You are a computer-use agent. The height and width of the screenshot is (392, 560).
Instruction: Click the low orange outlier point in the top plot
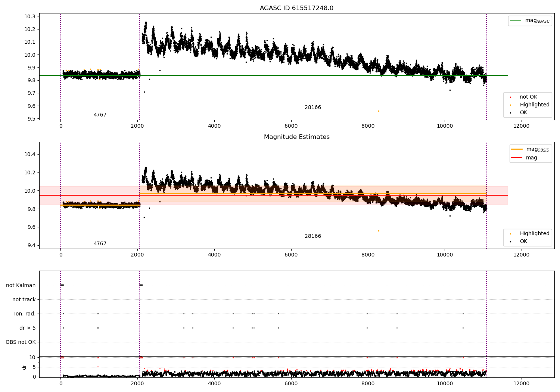point(379,111)
